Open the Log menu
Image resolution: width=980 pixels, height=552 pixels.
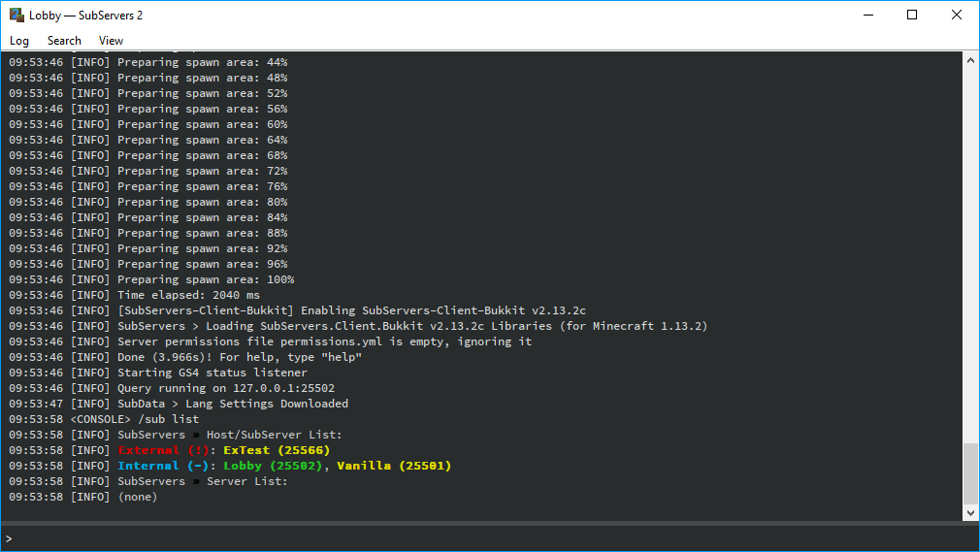pos(18,41)
